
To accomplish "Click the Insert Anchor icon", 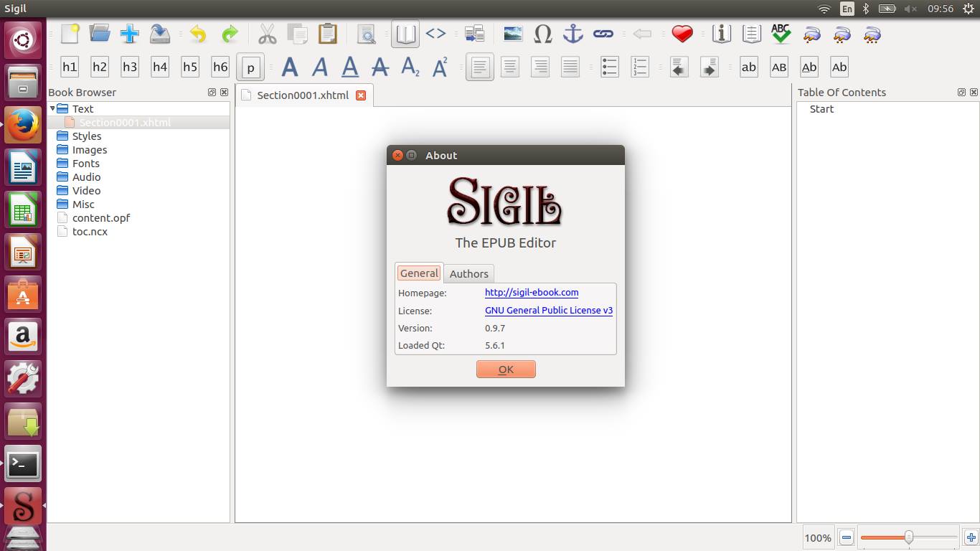I will [x=572, y=33].
